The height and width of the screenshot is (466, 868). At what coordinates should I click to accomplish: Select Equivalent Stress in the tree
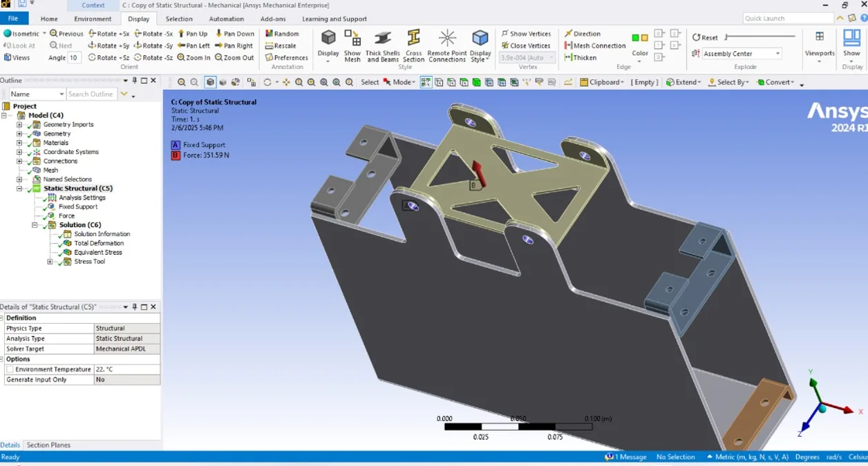[98, 252]
